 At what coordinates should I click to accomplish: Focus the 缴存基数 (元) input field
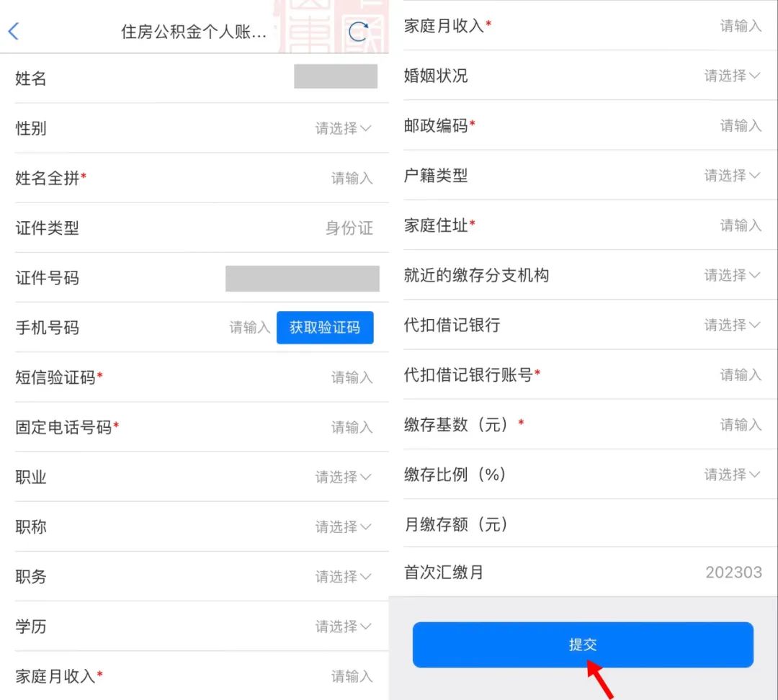point(741,424)
